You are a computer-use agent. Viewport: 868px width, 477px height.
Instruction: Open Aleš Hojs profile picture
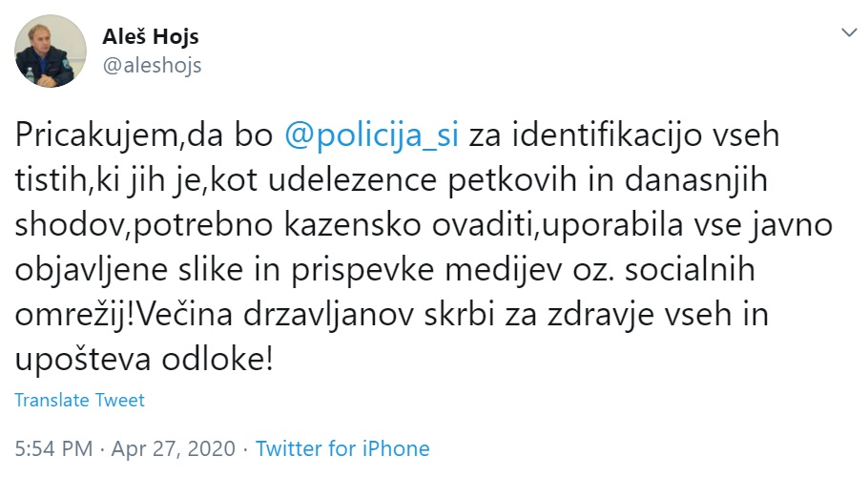tap(52, 52)
